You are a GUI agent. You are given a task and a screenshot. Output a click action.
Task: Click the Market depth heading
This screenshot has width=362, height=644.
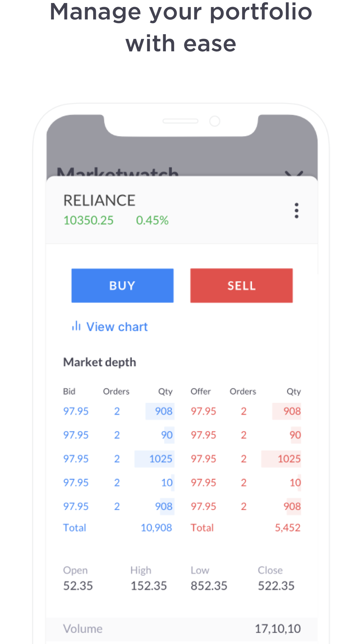[x=100, y=362]
